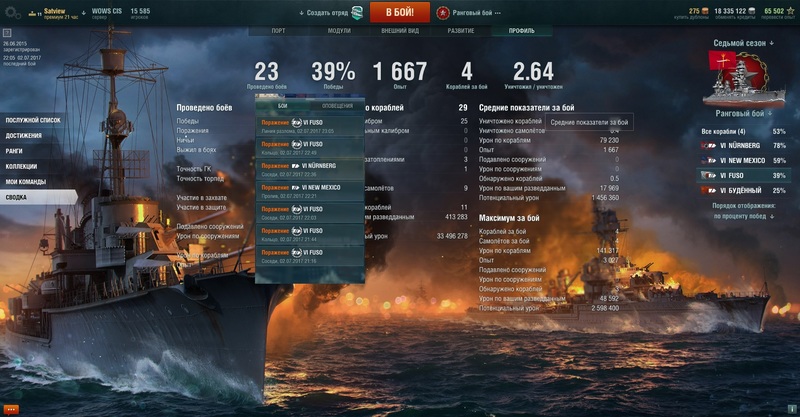Click the credits silver icon
Viewport: 800px width, 417px height.
(752, 11)
